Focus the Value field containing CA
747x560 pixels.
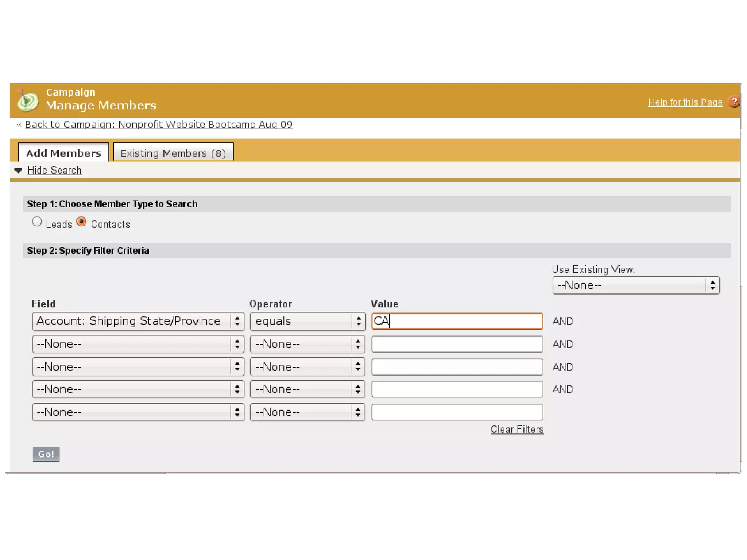tap(457, 321)
